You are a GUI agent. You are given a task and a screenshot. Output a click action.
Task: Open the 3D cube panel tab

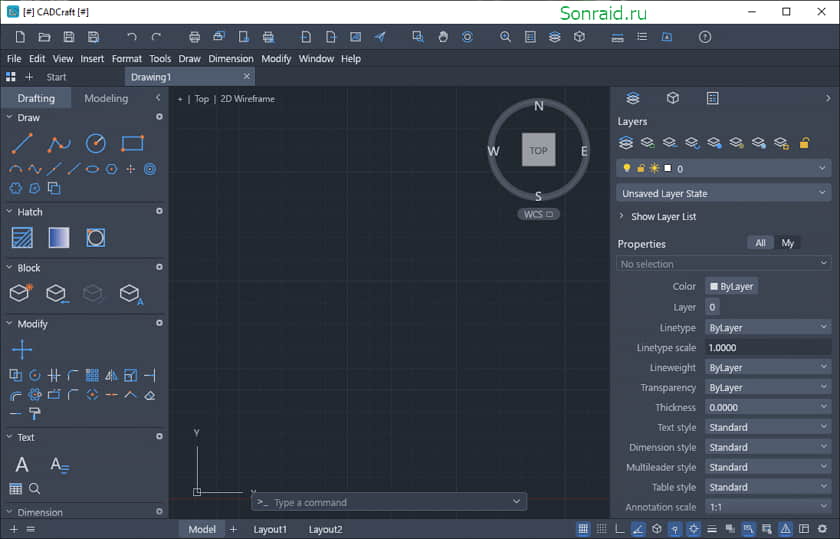click(673, 98)
